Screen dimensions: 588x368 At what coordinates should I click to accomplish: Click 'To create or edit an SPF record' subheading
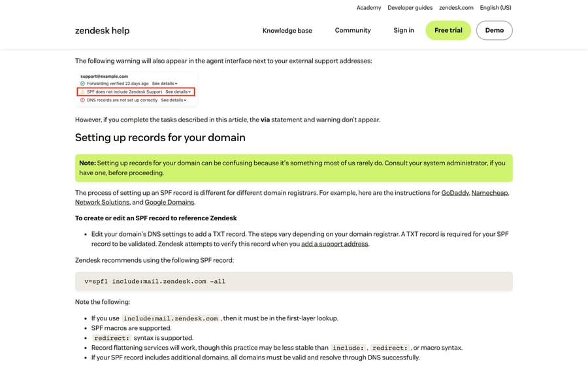[156, 218]
